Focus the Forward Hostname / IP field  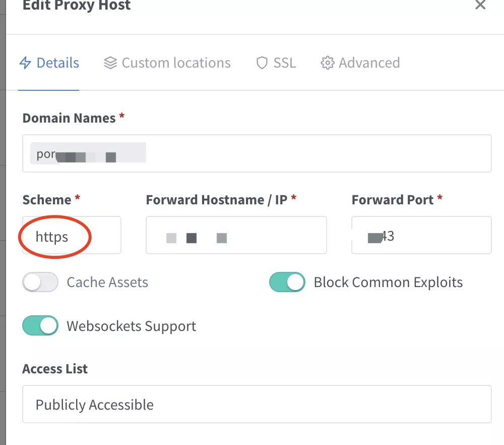[x=236, y=236]
